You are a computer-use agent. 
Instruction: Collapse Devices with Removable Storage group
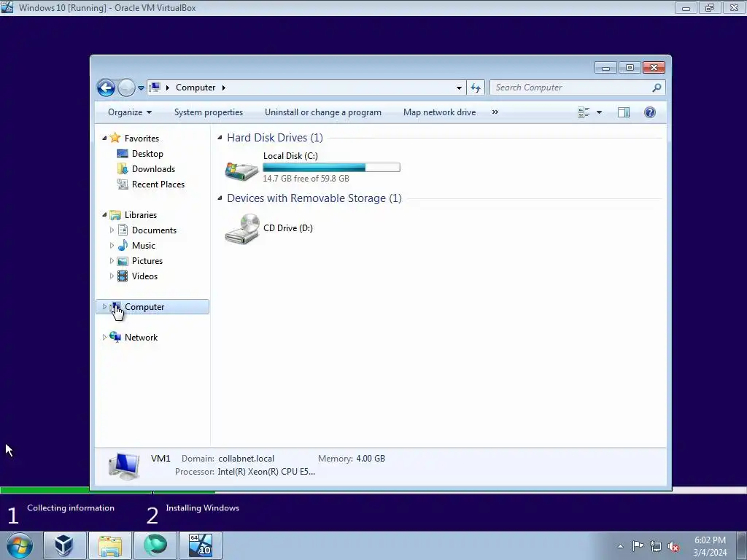[220, 198]
